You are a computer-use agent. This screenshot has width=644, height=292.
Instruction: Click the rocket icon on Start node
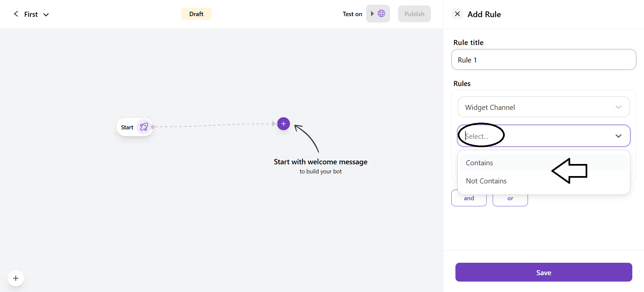point(144,127)
